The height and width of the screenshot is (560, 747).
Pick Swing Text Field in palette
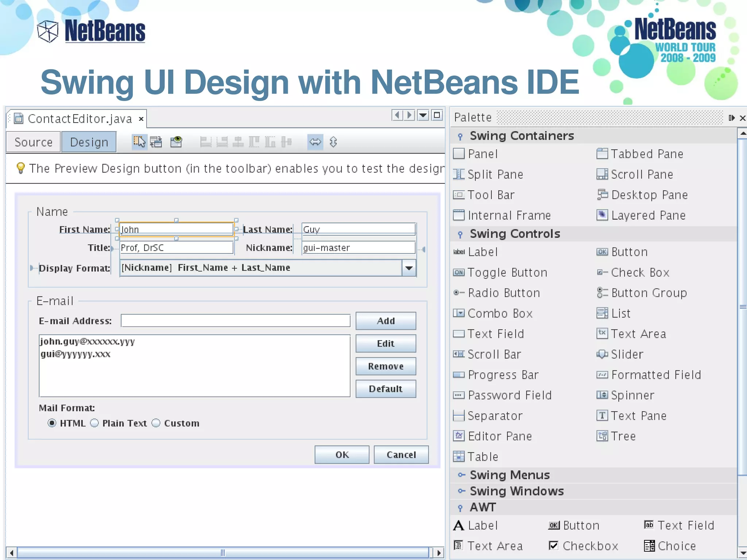point(489,334)
